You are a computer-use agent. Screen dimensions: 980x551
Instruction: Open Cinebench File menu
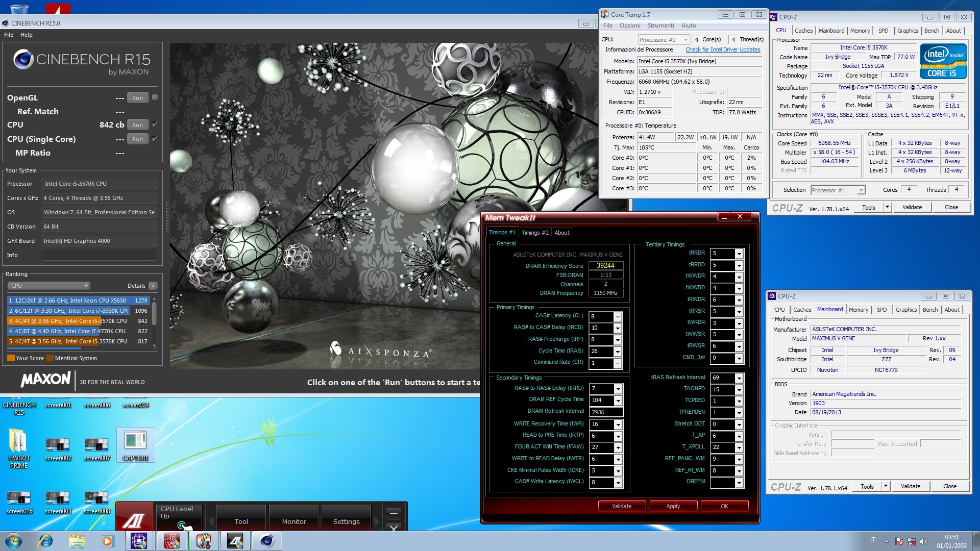pos(9,35)
